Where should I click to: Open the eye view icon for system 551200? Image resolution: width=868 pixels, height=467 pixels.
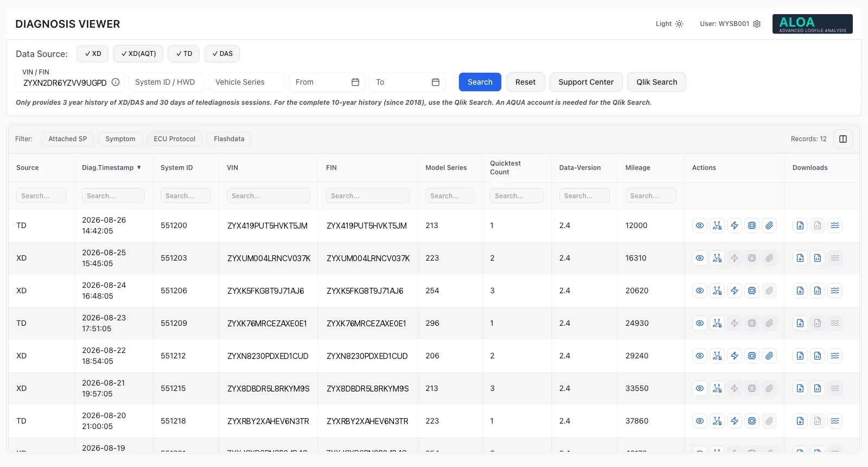[700, 225]
